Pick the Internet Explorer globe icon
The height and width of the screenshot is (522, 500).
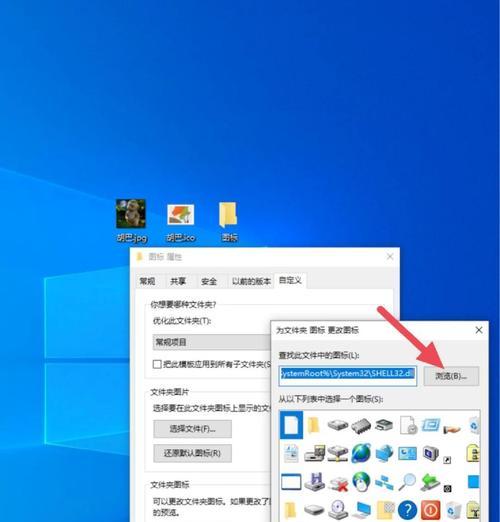361,453
